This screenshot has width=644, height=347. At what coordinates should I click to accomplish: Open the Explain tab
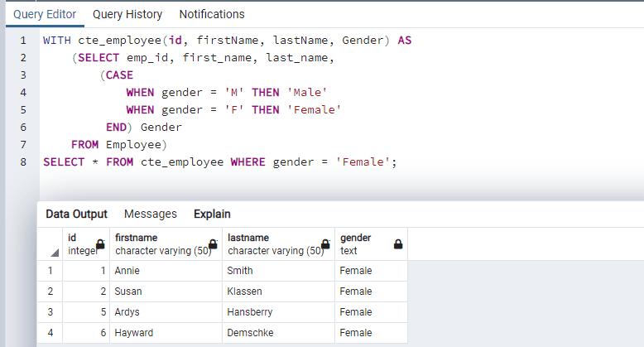click(212, 214)
